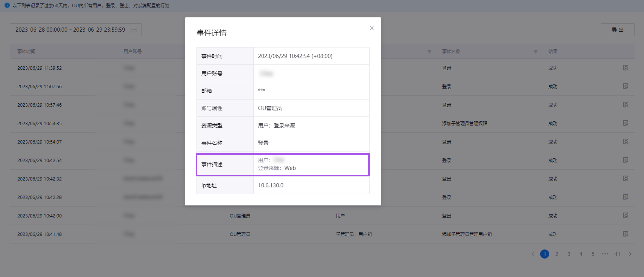Open detail icon for 11:07:56 event
The width and height of the screenshot is (644, 277).
625,86
